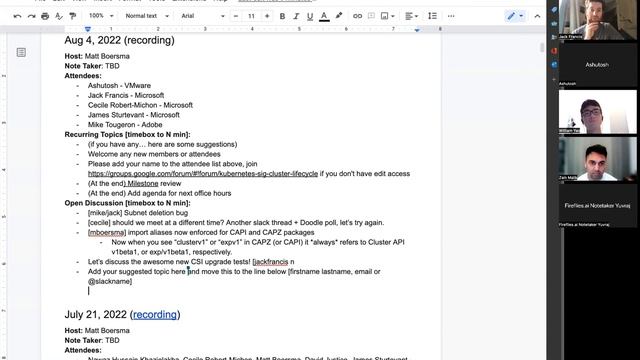Screen dimensions: 640x360
Task: Open the kubernetes-sig-cluster-lifecycle Google Groups link
Action: point(203,173)
